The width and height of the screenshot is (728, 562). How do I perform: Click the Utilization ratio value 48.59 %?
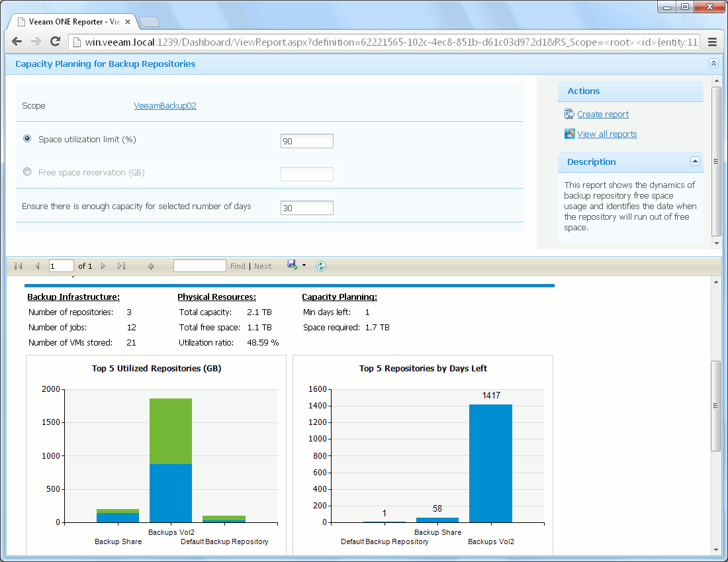point(263,343)
